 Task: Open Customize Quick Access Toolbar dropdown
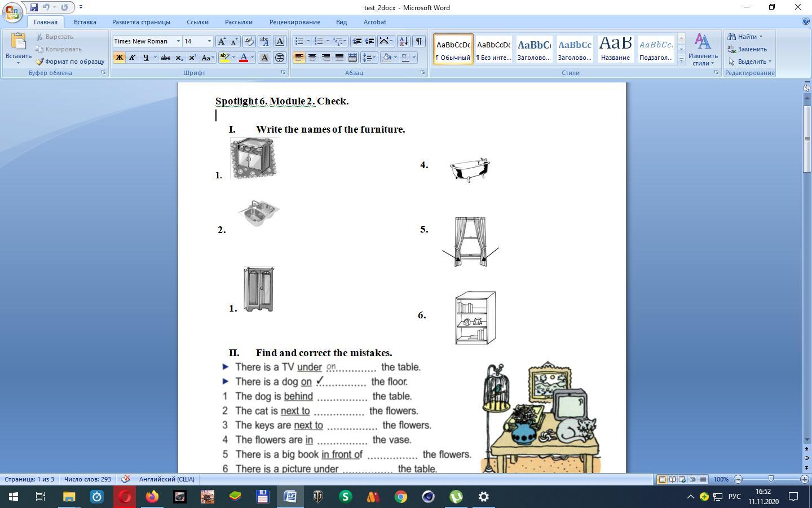[x=81, y=7]
